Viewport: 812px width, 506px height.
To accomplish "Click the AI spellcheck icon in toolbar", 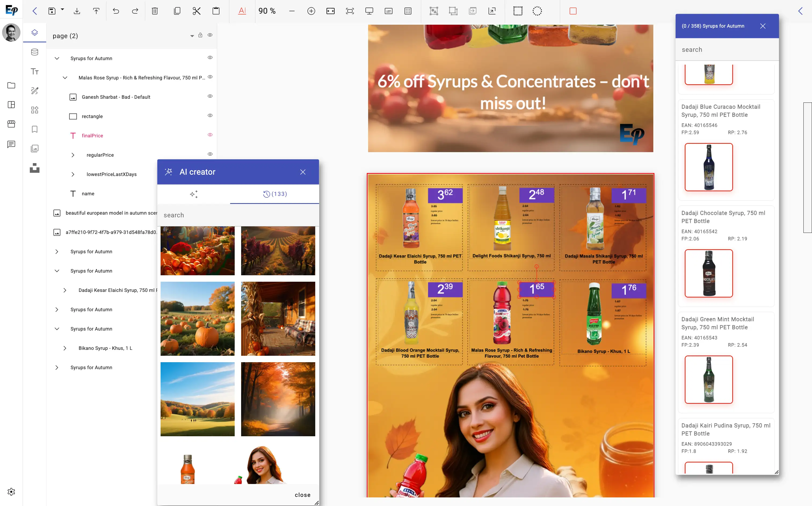I will pos(242,11).
